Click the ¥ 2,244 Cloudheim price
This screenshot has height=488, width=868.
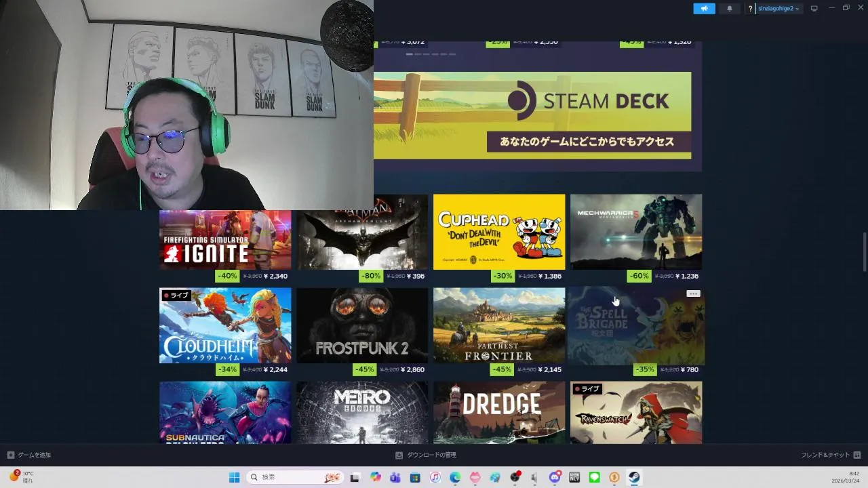point(275,369)
